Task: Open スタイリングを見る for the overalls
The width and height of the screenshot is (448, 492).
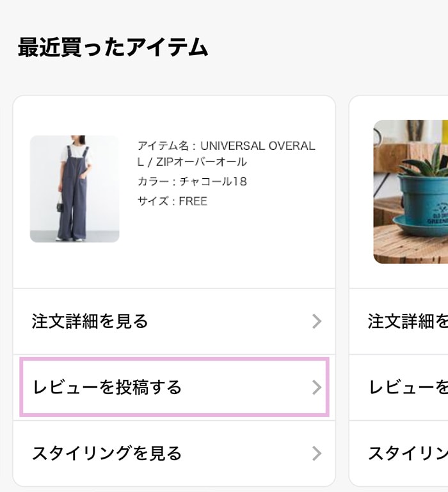Action: pyautogui.click(x=108, y=454)
